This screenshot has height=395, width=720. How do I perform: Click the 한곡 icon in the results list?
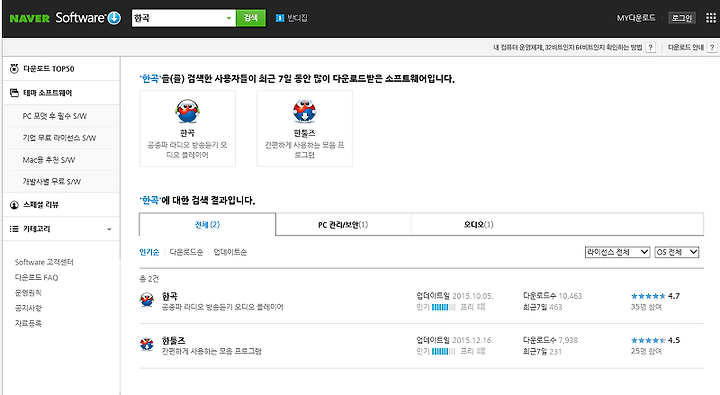[x=147, y=300]
